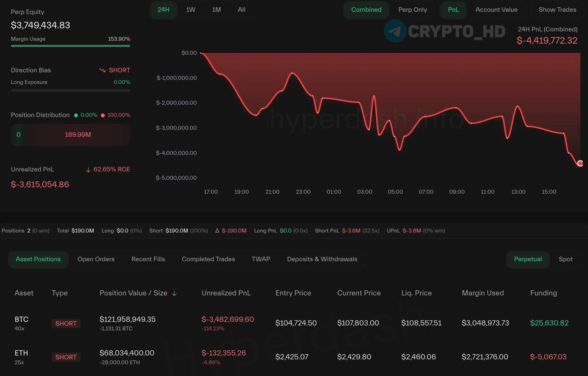Open the TWAP tab

[261, 259]
